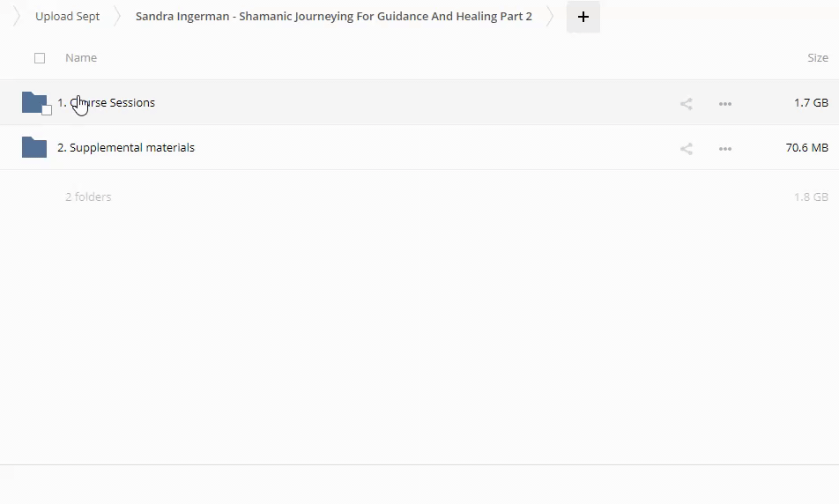Click the 70.6 MB size cell
This screenshot has width=839, height=504.
click(806, 148)
